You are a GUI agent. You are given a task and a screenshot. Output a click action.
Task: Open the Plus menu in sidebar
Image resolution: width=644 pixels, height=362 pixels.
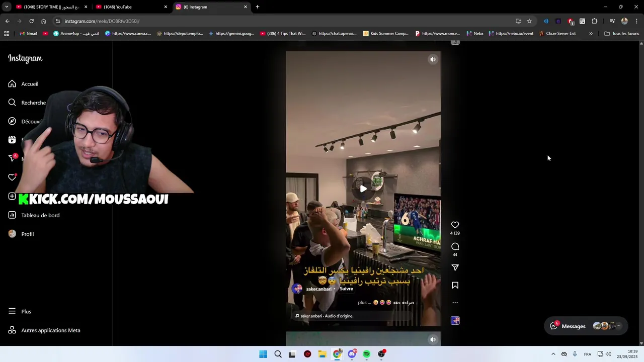click(20, 311)
